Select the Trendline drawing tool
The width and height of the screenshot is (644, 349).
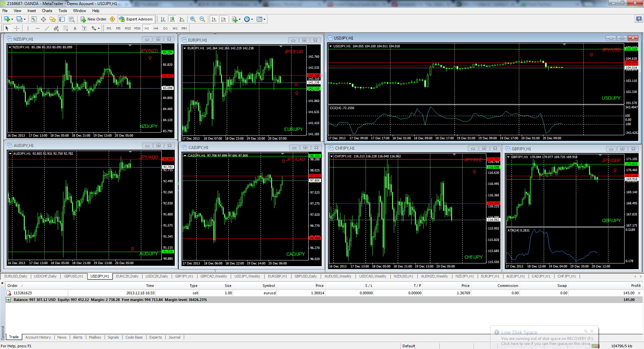pyautogui.click(x=47, y=28)
